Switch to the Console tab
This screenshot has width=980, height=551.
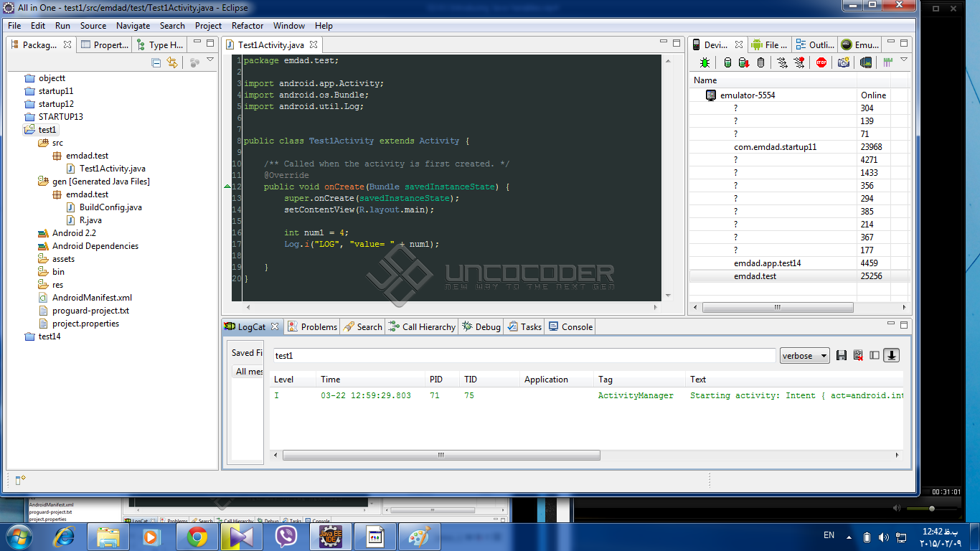pos(570,327)
